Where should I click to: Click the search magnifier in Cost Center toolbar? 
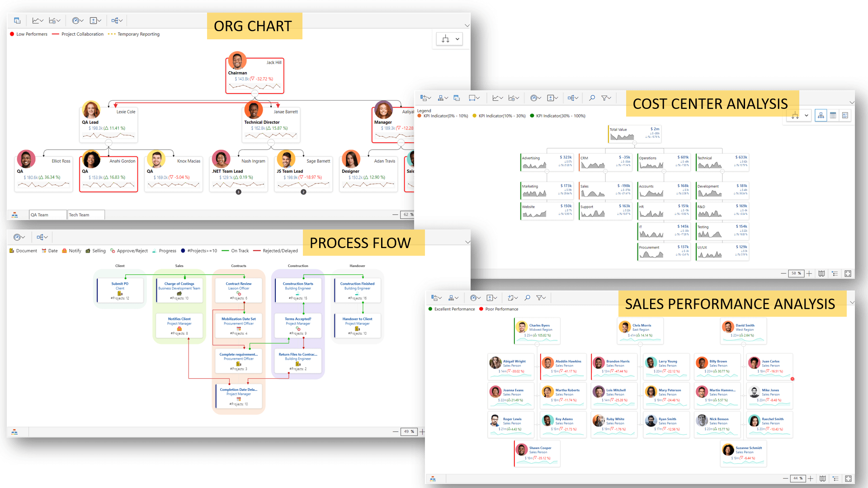pos(592,98)
